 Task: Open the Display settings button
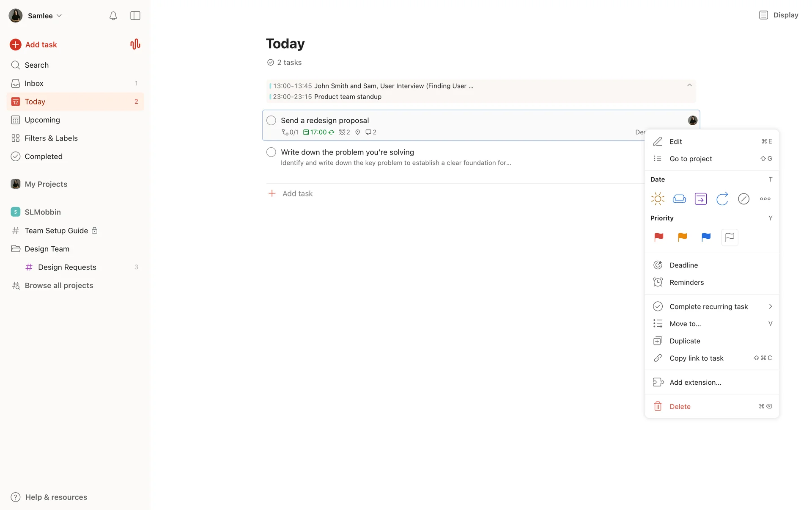pyautogui.click(x=779, y=15)
